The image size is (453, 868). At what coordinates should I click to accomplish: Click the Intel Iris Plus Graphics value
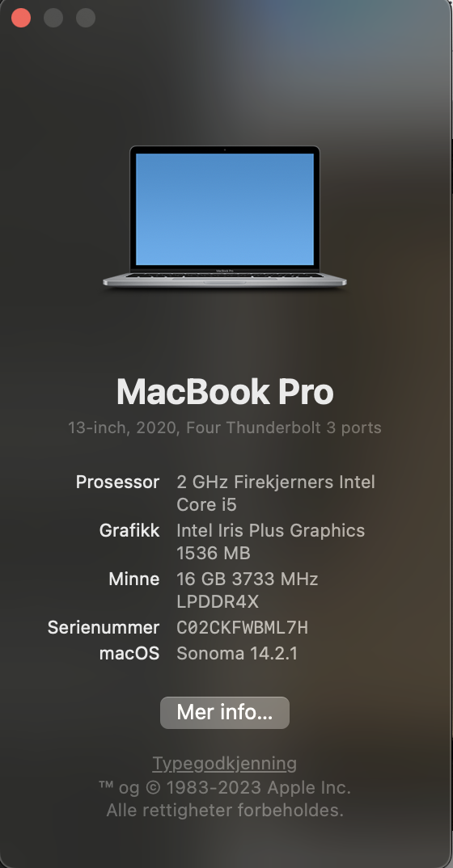(270, 530)
